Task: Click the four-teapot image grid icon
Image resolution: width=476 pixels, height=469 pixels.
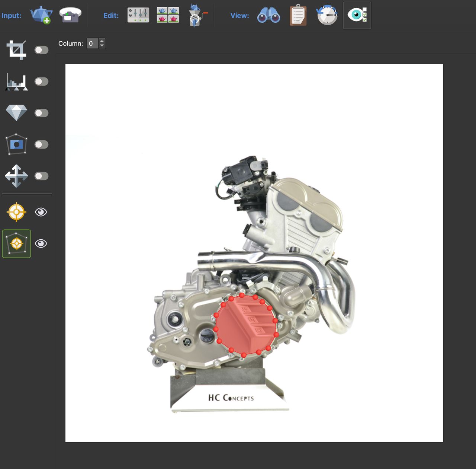Action: click(168, 15)
